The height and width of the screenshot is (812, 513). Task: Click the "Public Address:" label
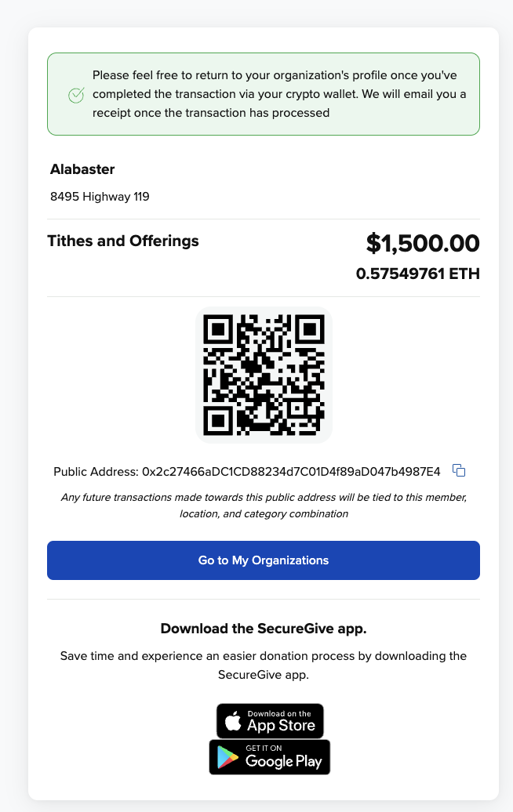click(96, 471)
